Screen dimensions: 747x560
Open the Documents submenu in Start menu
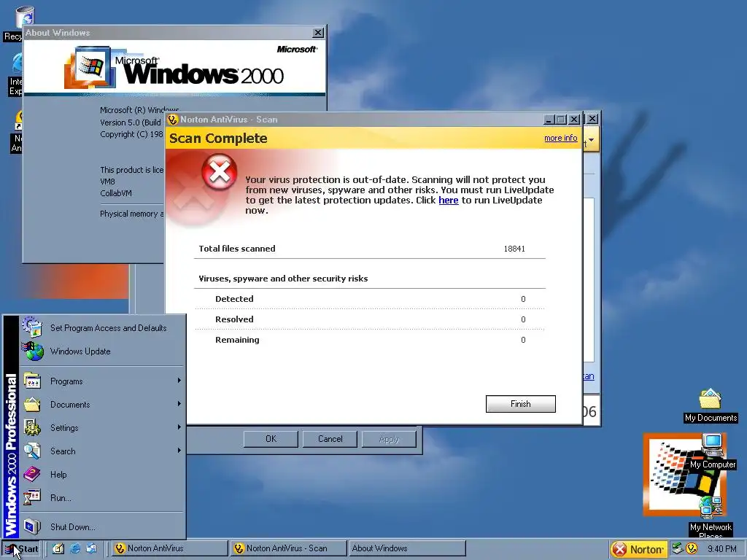click(102, 404)
